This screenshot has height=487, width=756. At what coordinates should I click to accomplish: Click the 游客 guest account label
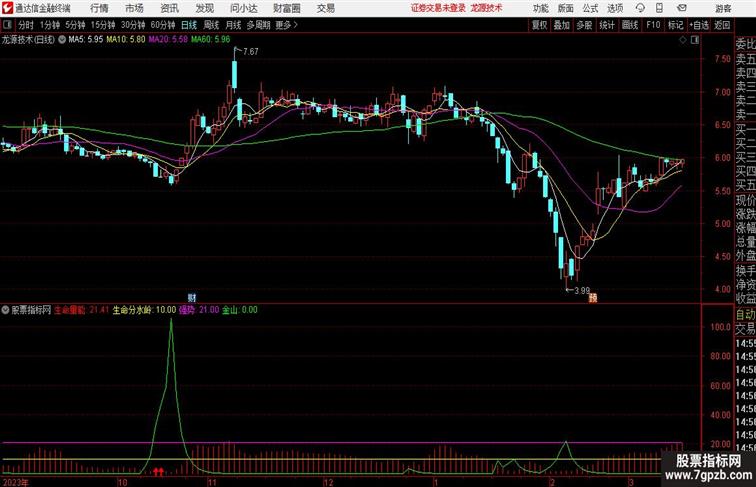[723, 8]
